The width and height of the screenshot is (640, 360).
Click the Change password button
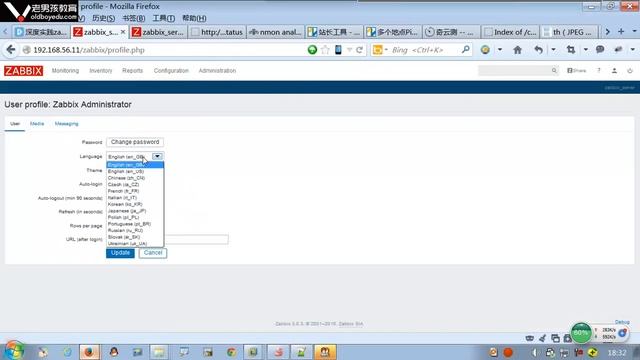click(135, 142)
